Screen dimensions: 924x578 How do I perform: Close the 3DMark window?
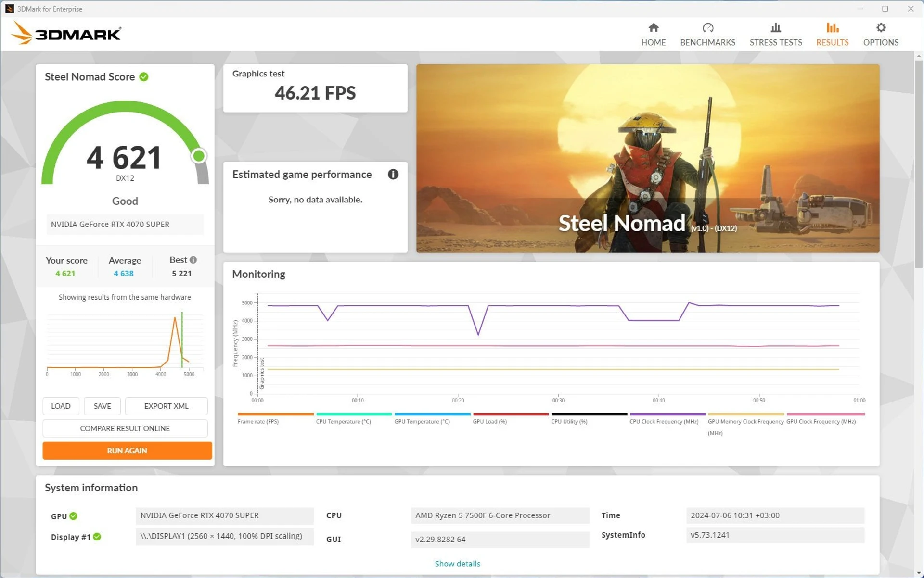910,9
